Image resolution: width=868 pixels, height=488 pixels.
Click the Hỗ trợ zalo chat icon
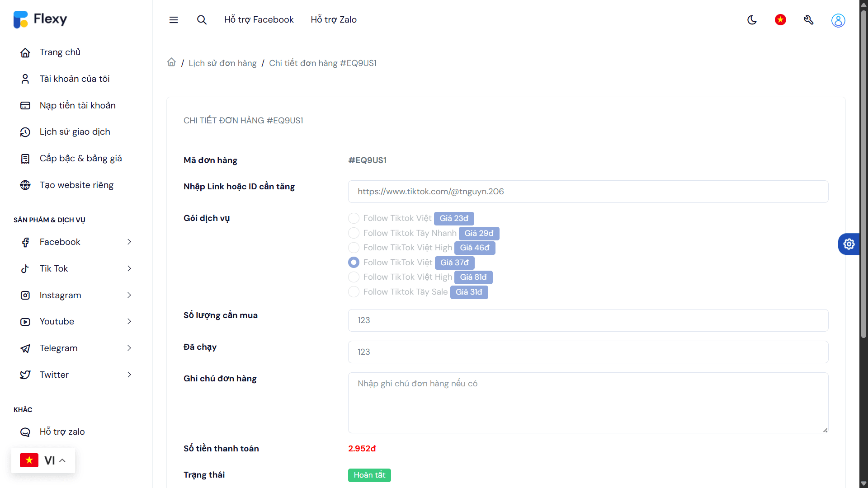[x=25, y=432]
